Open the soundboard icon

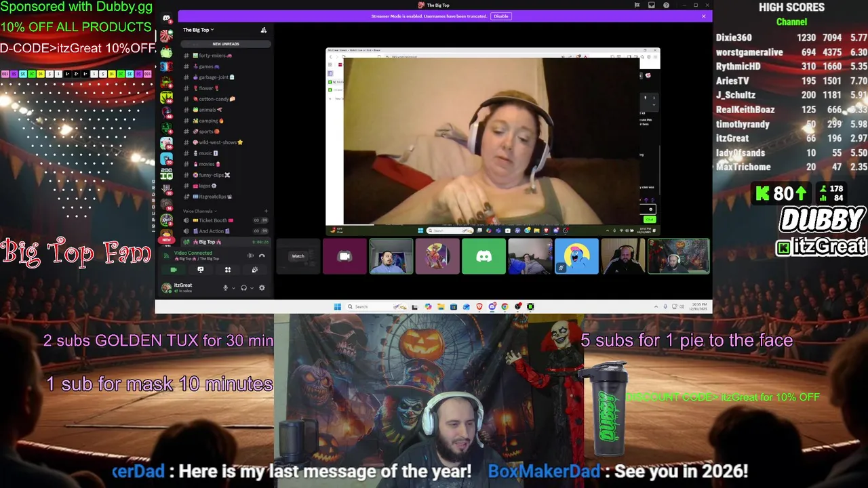pyautogui.click(x=255, y=270)
